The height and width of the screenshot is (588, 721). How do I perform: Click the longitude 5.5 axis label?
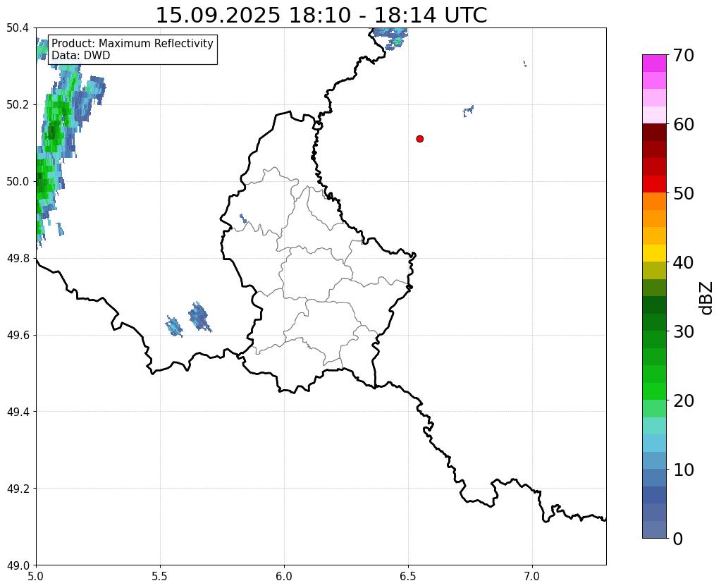click(x=160, y=576)
